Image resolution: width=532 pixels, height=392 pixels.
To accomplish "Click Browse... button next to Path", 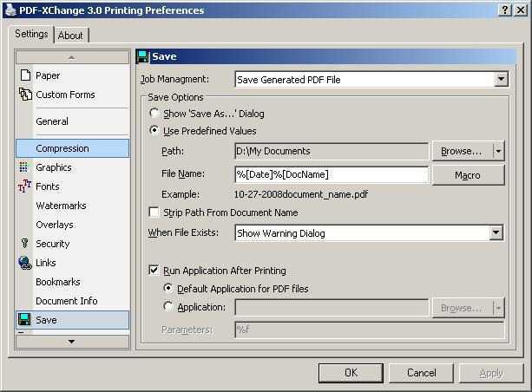I will (462, 151).
